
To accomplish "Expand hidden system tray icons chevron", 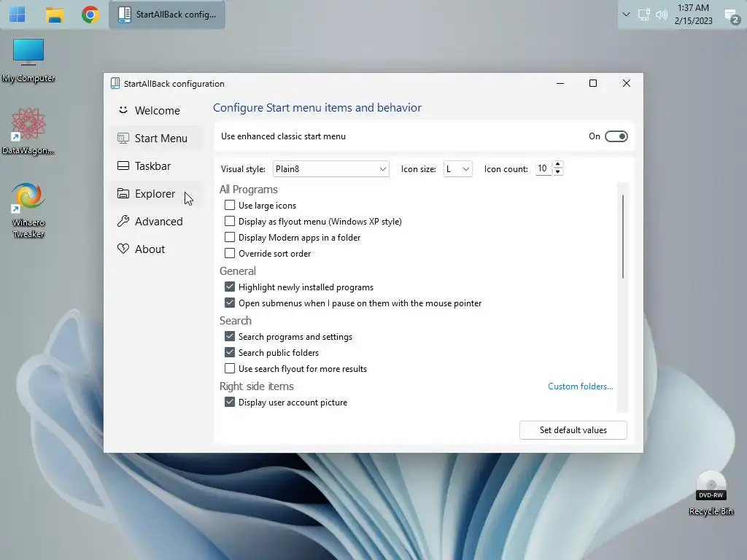I will pos(626,15).
